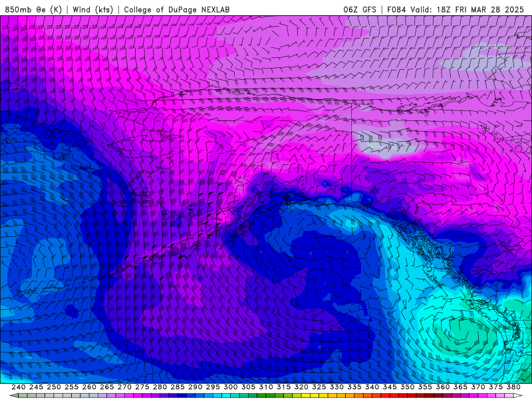Select the 295 color scale label

click(212, 387)
